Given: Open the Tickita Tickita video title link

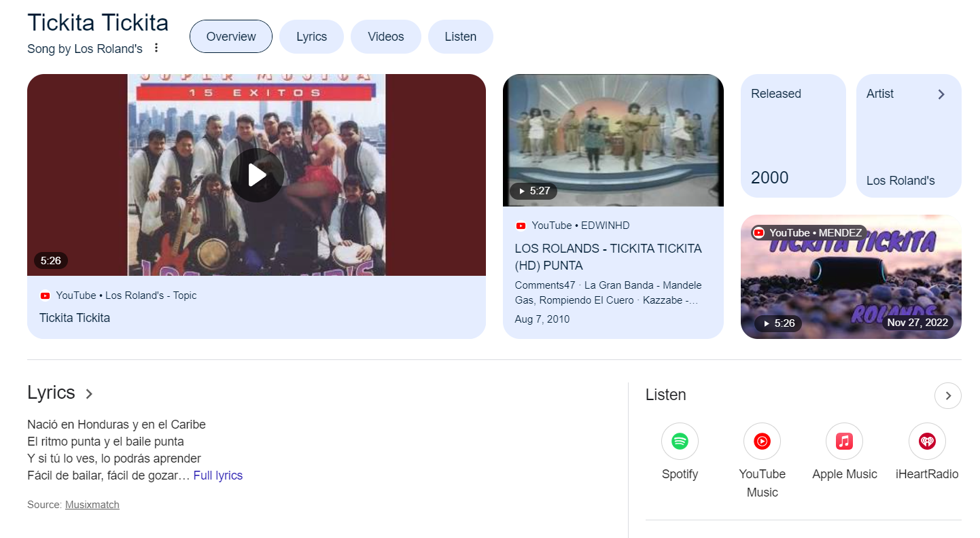Looking at the screenshot, I should tap(75, 318).
